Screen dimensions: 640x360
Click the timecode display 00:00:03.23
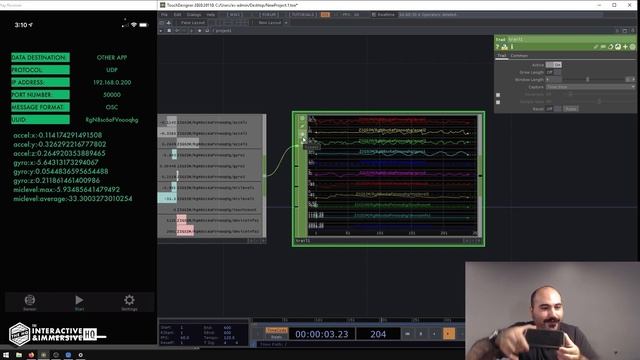(x=322, y=334)
